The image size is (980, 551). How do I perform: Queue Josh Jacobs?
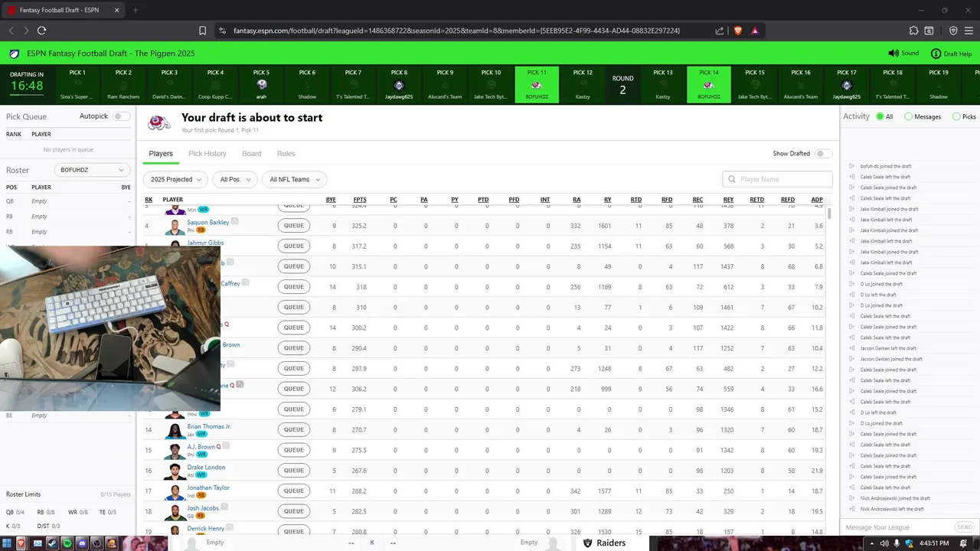coord(294,511)
